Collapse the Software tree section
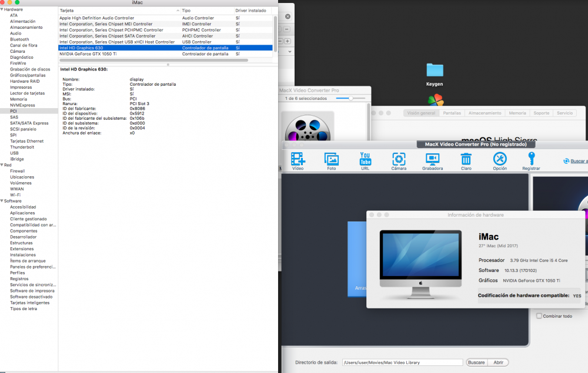Image resolution: width=588 pixels, height=373 pixels. click(x=2, y=201)
